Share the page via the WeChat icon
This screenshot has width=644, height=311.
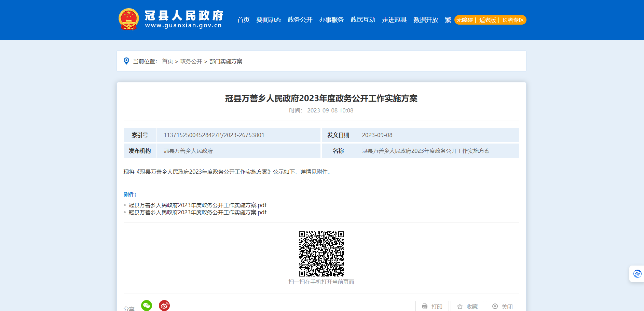point(147,306)
